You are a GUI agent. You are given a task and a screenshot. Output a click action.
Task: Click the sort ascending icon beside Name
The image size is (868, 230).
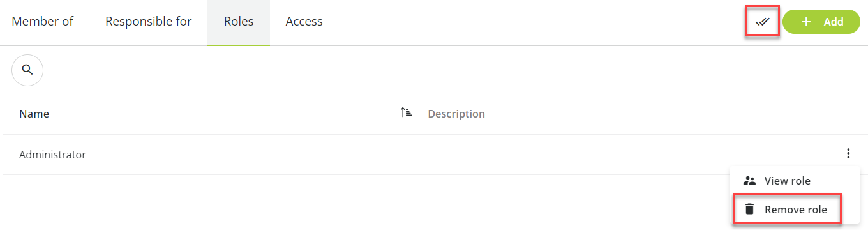pyautogui.click(x=406, y=113)
